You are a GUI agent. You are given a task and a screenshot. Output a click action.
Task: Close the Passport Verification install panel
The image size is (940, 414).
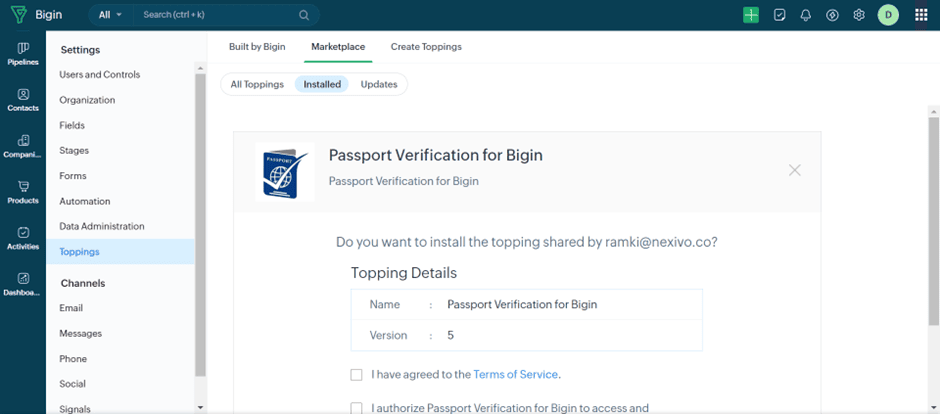pos(794,170)
